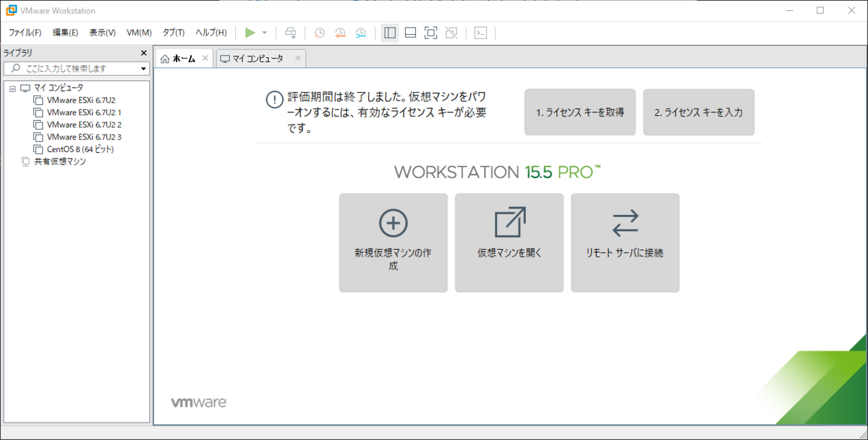Click 仮想マシンを開く tile
The image size is (868, 440).
click(509, 242)
